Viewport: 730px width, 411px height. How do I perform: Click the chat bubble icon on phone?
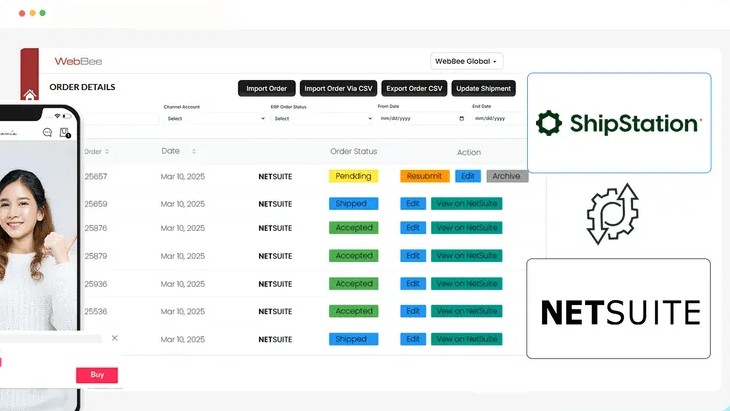point(47,133)
